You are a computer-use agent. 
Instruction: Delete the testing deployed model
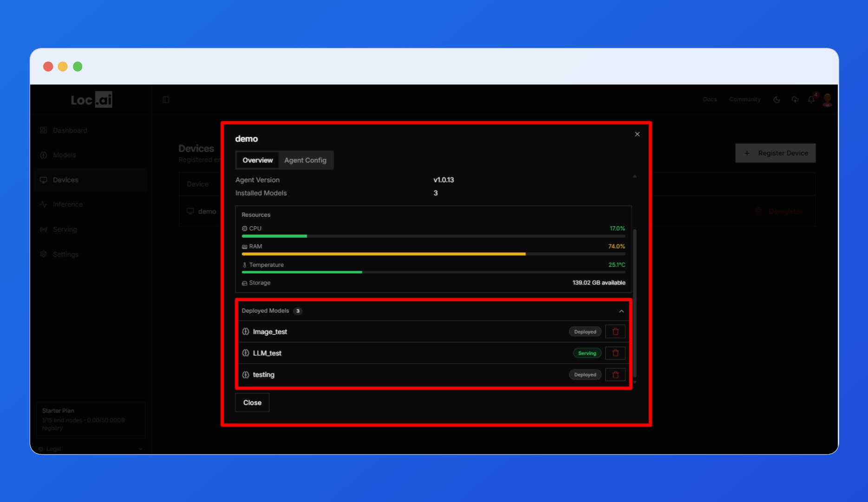click(x=615, y=375)
